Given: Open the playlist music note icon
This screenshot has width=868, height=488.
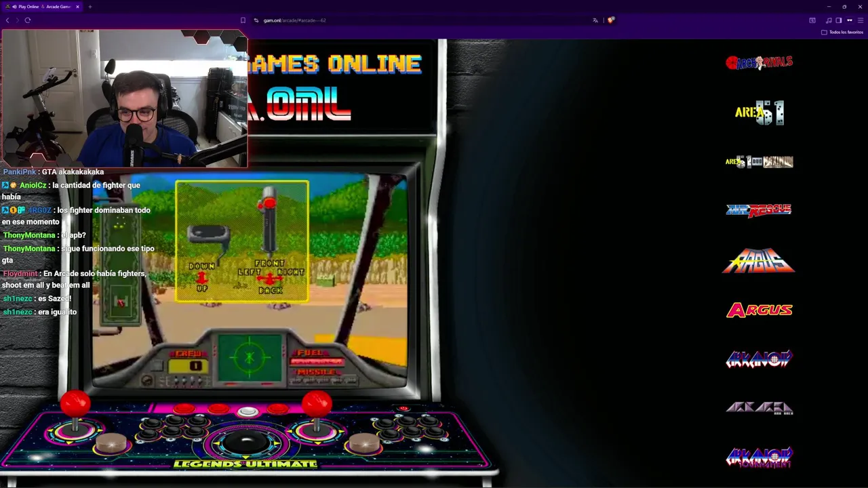Looking at the screenshot, I should [829, 20].
